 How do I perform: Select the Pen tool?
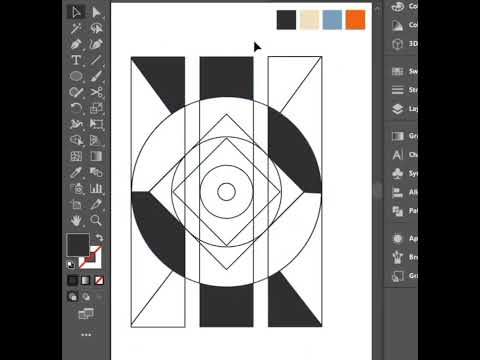(x=76, y=44)
